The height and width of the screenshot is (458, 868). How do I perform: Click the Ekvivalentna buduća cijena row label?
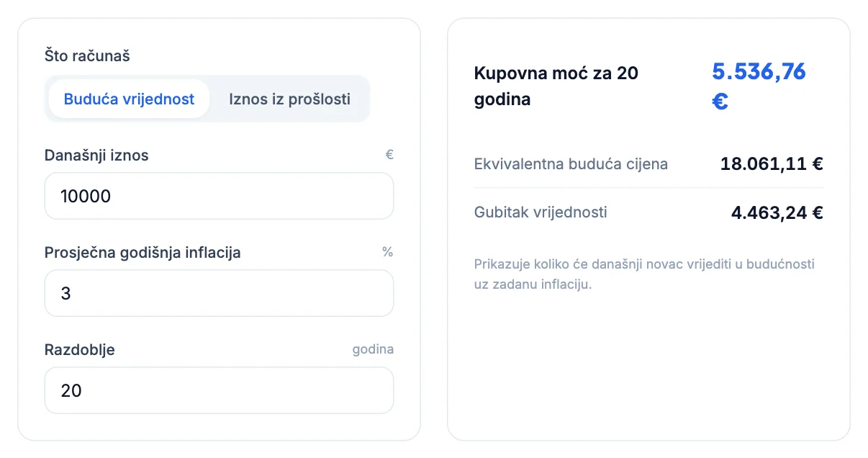pos(571,163)
